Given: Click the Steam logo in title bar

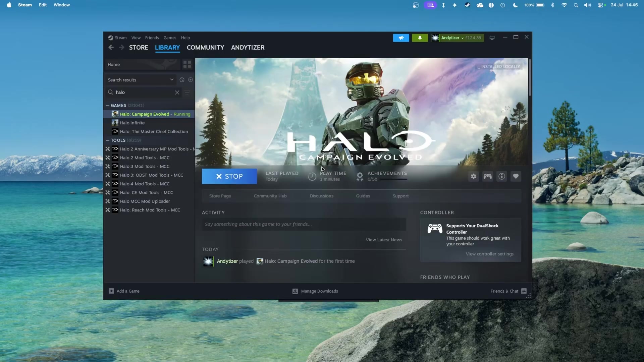Looking at the screenshot, I should pos(111,38).
